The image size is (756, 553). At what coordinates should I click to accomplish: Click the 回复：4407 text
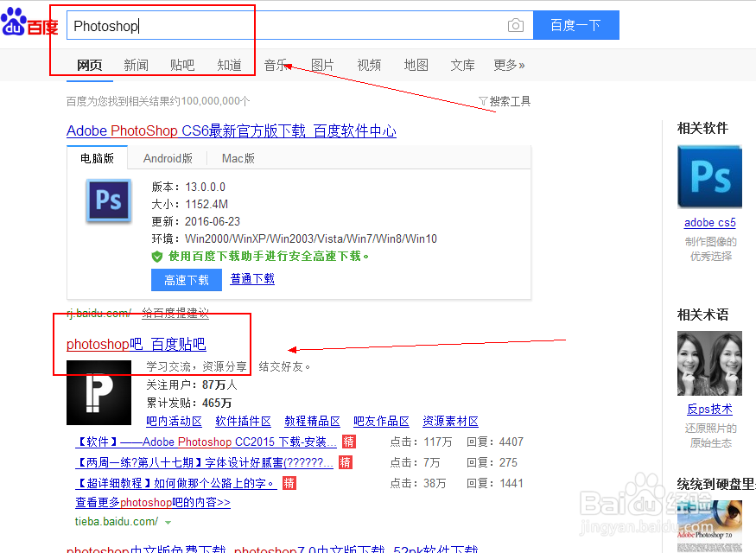495,442
